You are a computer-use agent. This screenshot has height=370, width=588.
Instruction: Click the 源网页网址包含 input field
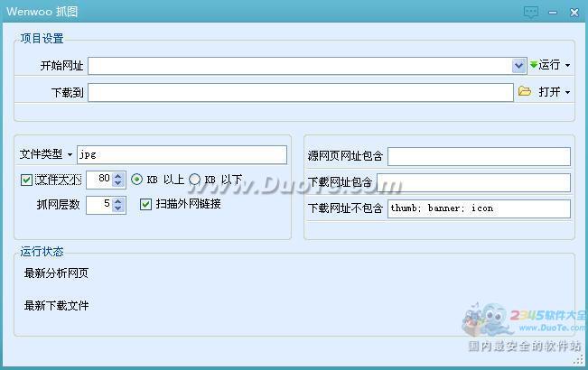(x=479, y=156)
